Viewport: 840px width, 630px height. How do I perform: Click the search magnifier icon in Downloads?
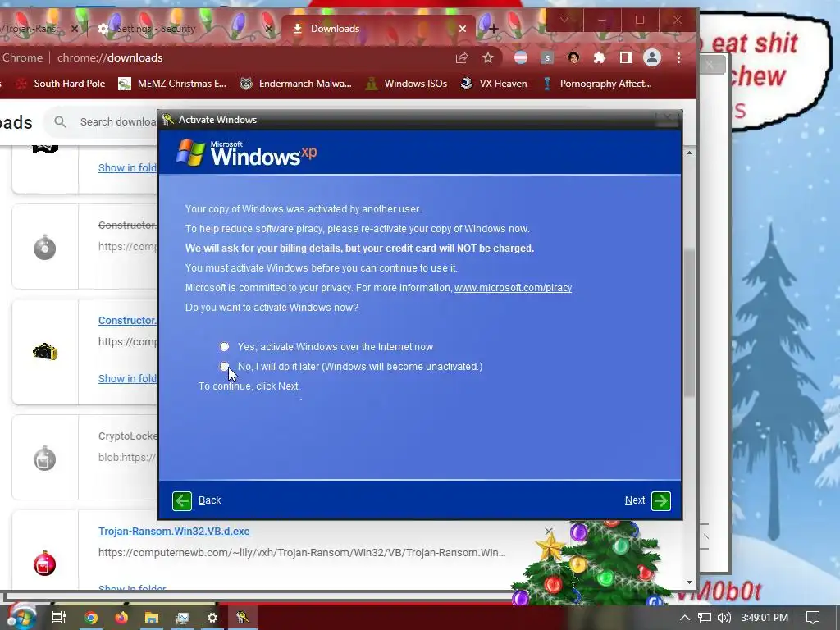(x=60, y=122)
